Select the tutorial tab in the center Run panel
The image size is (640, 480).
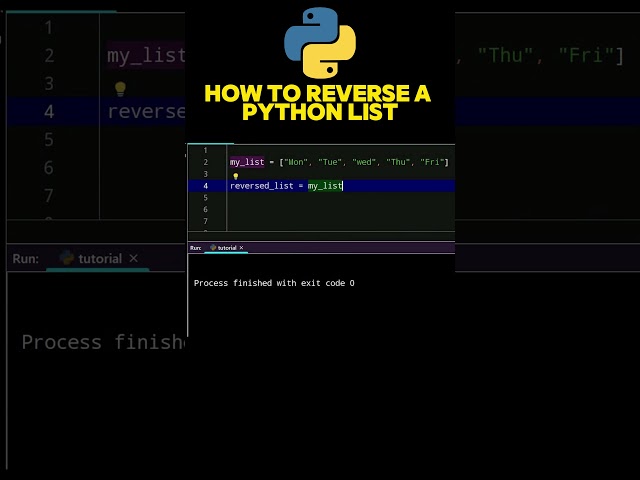click(223, 248)
